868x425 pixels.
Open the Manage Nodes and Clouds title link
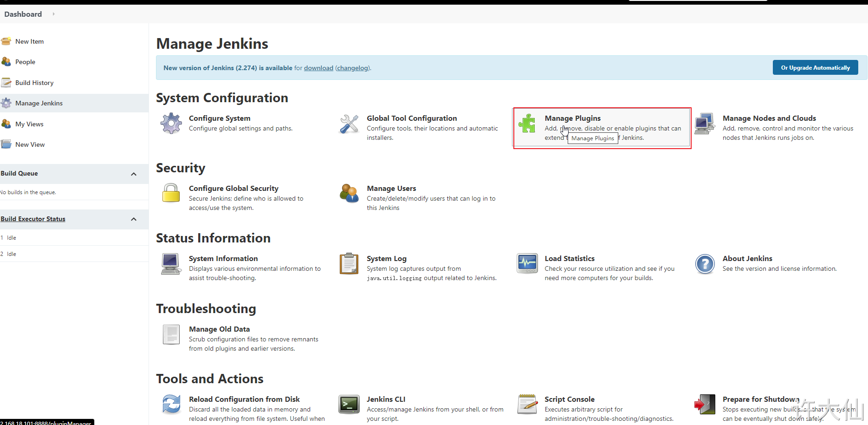click(x=769, y=118)
